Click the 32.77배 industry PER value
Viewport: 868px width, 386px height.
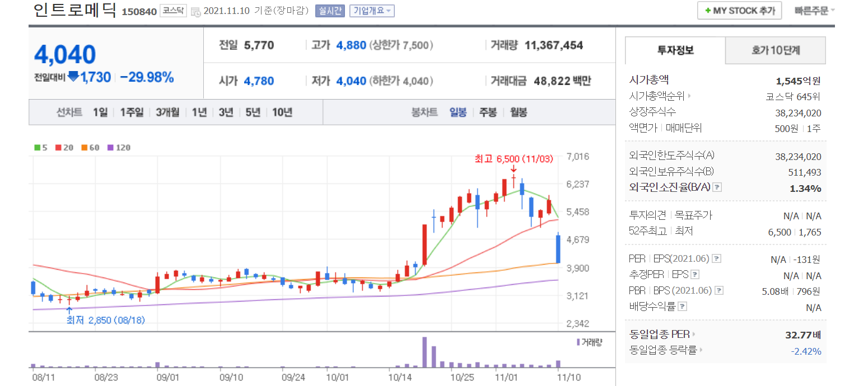804,335
